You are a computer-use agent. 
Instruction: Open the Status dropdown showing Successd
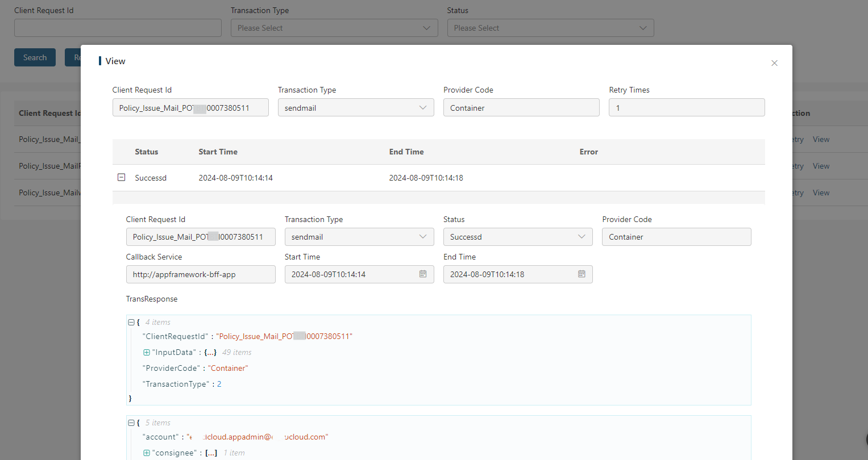pos(517,237)
